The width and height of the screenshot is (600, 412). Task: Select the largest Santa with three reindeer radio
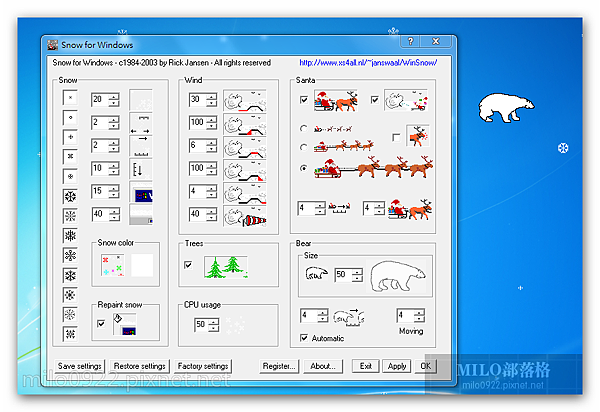(x=303, y=168)
